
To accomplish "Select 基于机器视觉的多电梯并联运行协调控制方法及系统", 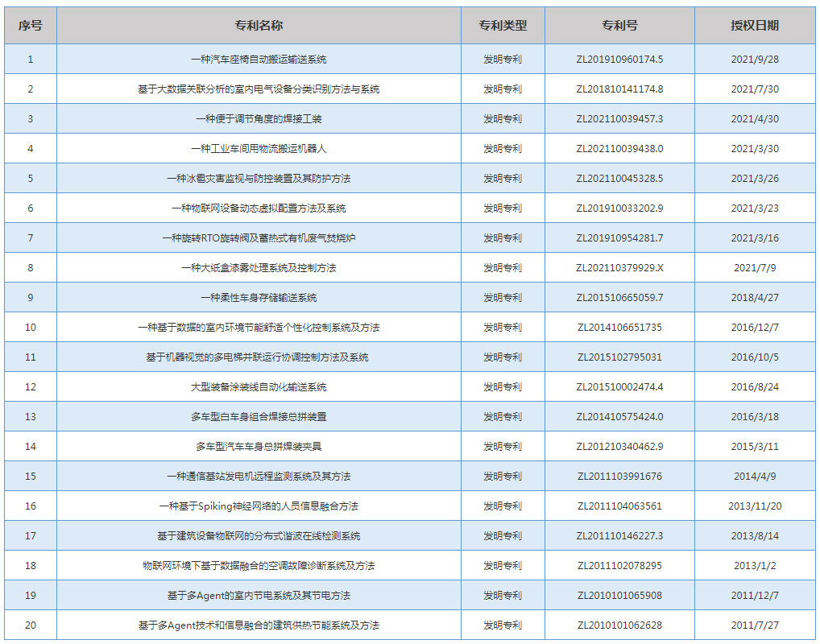I will [257, 357].
